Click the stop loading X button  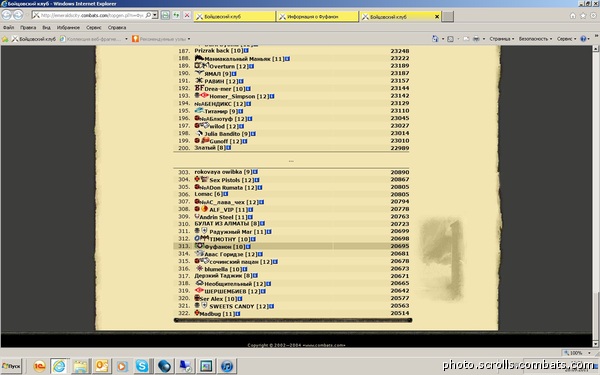click(187, 15)
